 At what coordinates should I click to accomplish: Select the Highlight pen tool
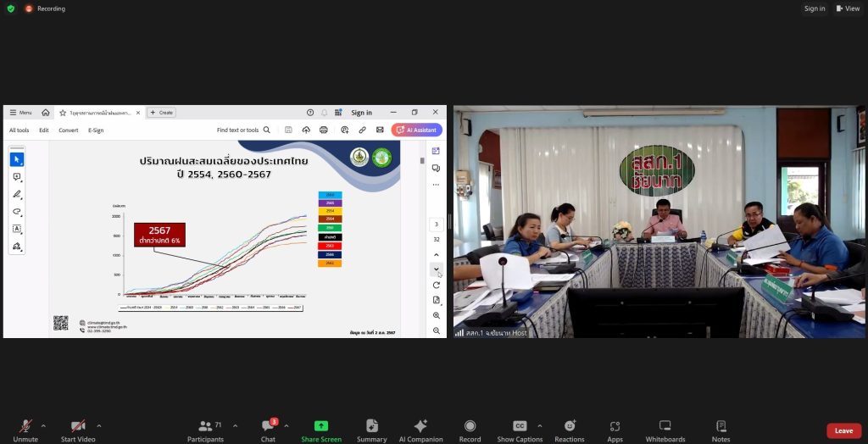click(x=17, y=194)
